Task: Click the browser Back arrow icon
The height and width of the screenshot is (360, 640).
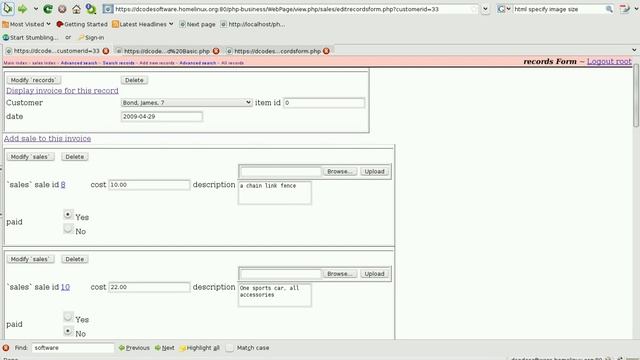Action: point(8,8)
